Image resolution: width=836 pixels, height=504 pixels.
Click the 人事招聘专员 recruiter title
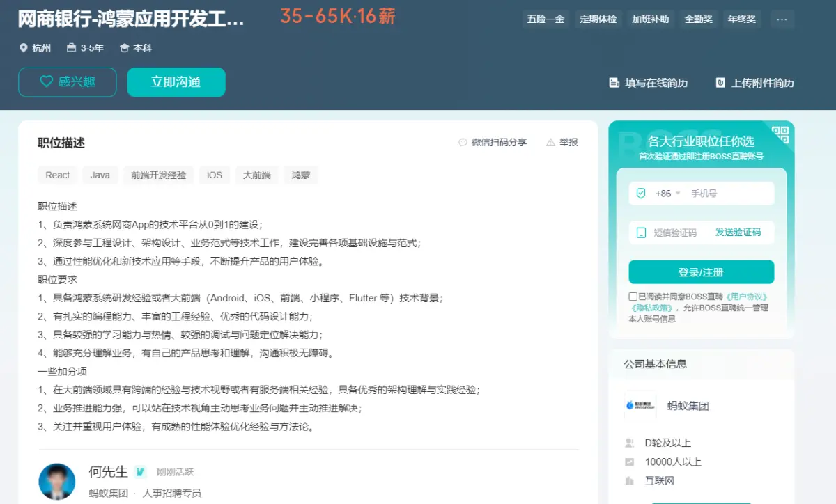coord(172,493)
